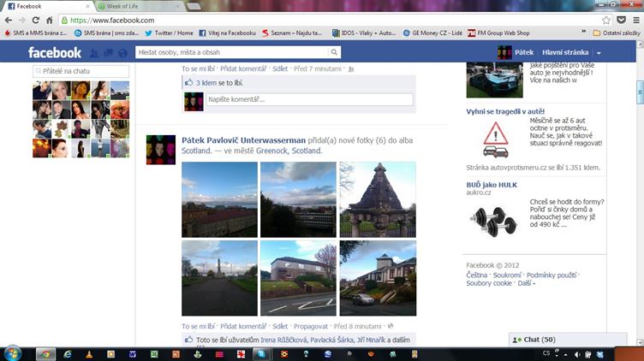Open SMS a MMS brána bookmark
644x361 pixels.
tap(35, 33)
